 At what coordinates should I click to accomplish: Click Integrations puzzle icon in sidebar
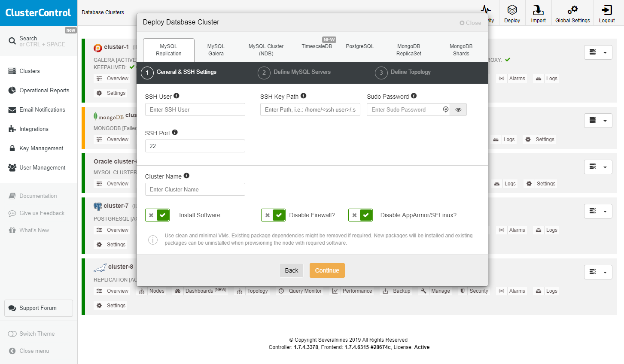point(12,129)
